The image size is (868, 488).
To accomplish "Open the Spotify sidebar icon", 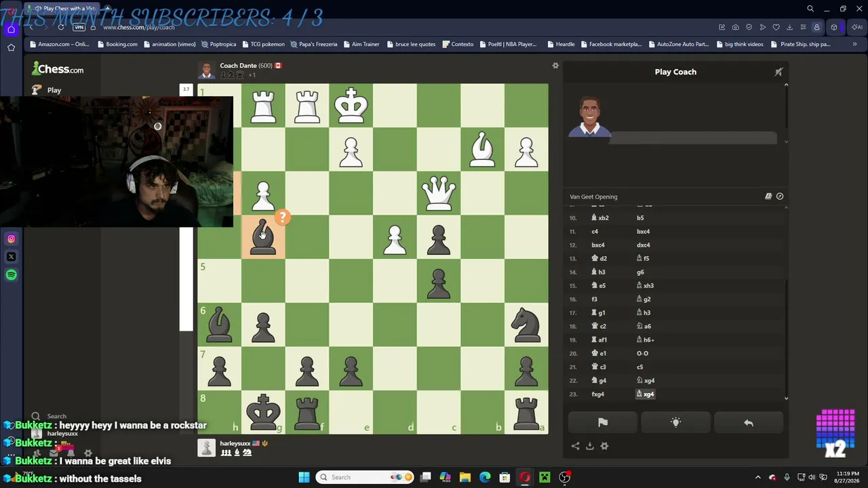I will [11, 275].
